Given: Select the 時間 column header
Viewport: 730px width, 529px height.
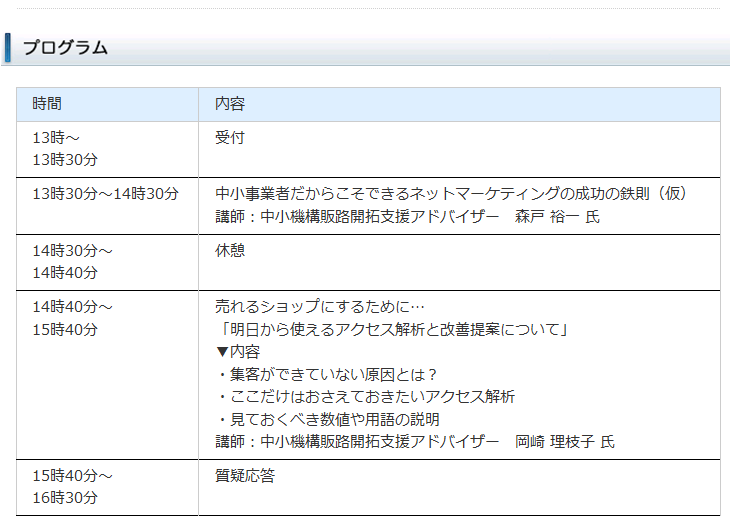Looking at the screenshot, I should tap(108, 104).
